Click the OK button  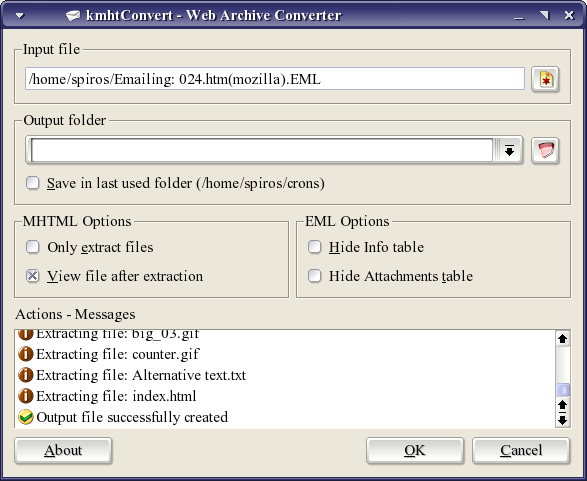click(x=415, y=451)
